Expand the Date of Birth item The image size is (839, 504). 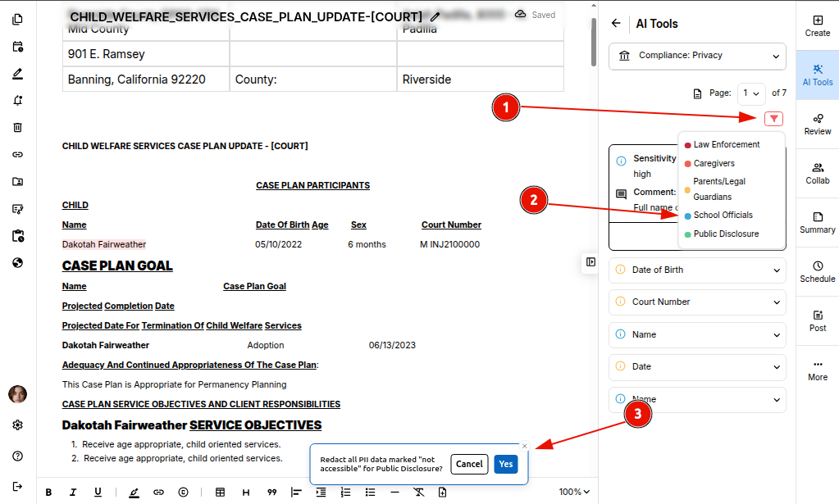click(x=697, y=270)
